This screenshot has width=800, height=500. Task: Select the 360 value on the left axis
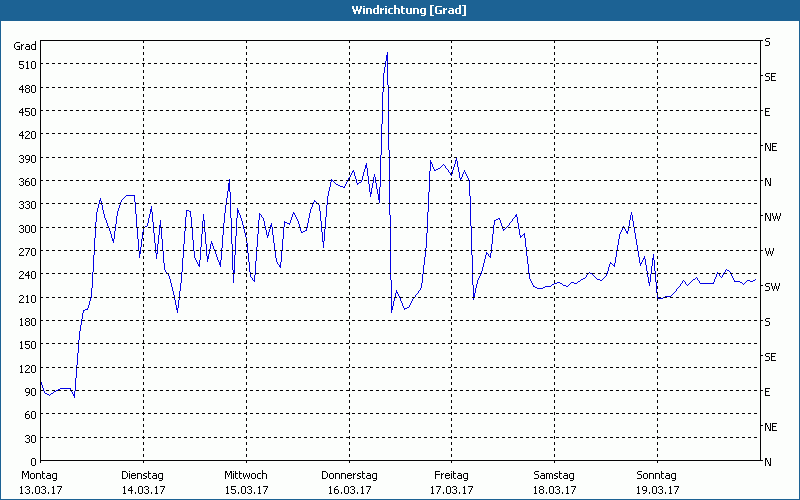click(28, 182)
